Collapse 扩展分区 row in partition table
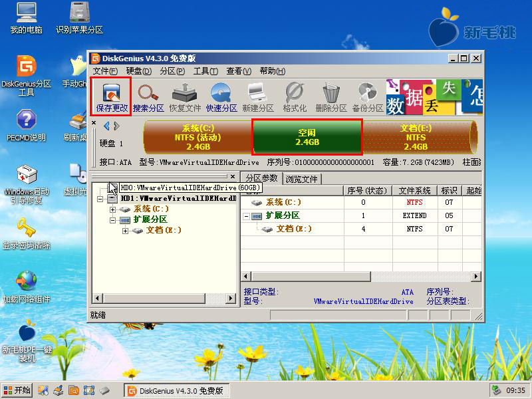Image resolution: width=532 pixels, height=399 pixels. click(x=247, y=216)
